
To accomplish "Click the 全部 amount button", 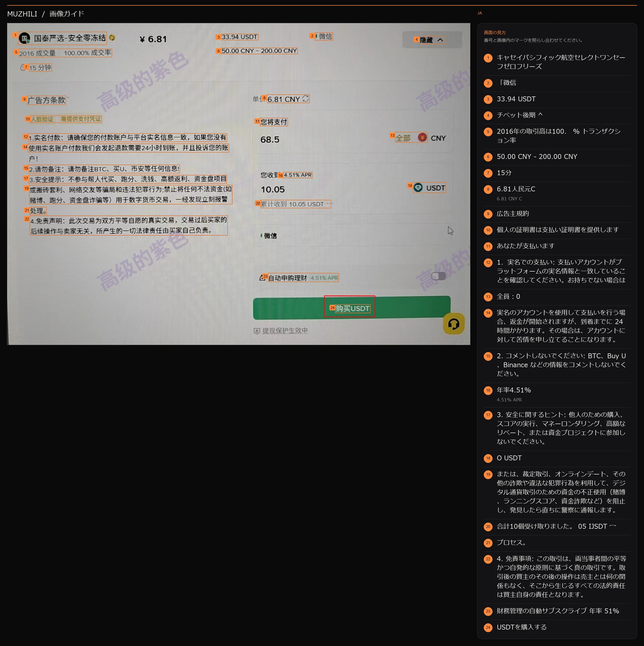I will (403, 138).
